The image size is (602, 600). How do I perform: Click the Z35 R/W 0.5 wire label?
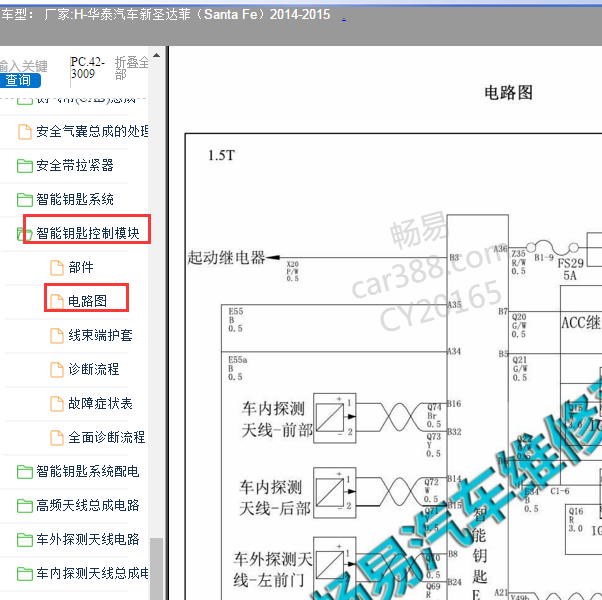coord(518,262)
